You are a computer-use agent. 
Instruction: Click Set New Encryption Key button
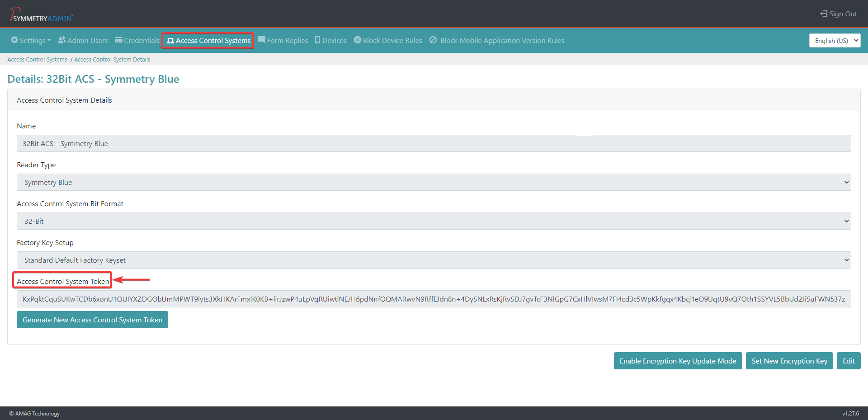[x=789, y=361]
